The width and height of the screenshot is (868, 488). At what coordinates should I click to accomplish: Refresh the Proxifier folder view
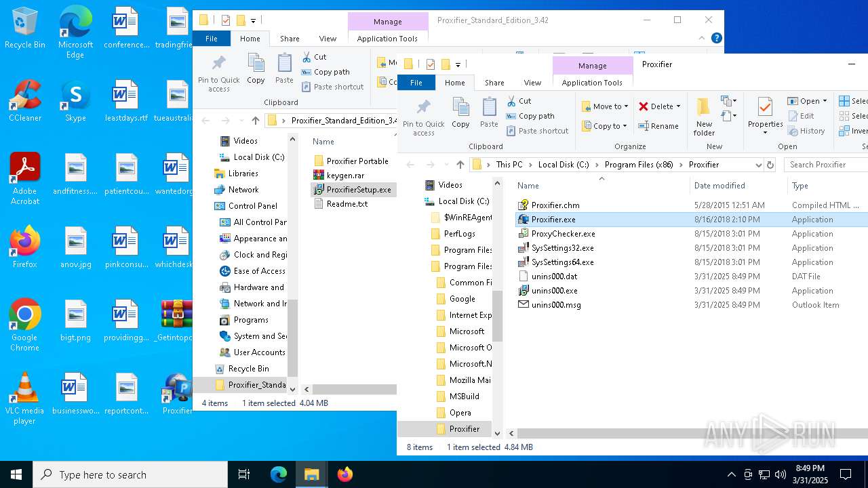point(770,165)
